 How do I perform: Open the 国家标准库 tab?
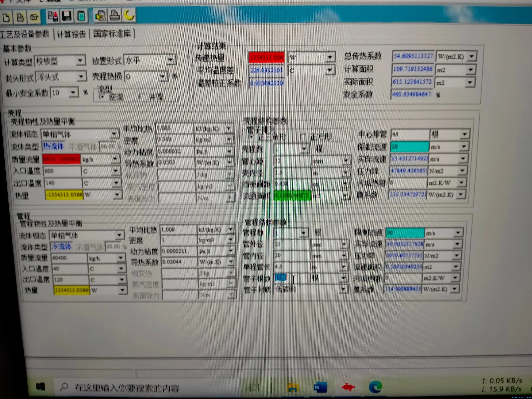(112, 33)
